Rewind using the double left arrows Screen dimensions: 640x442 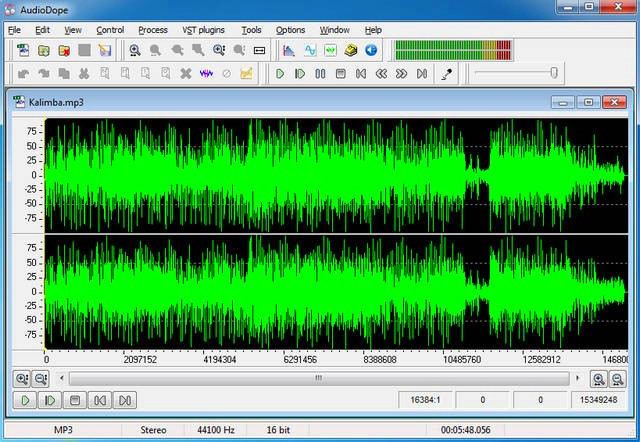(x=381, y=74)
